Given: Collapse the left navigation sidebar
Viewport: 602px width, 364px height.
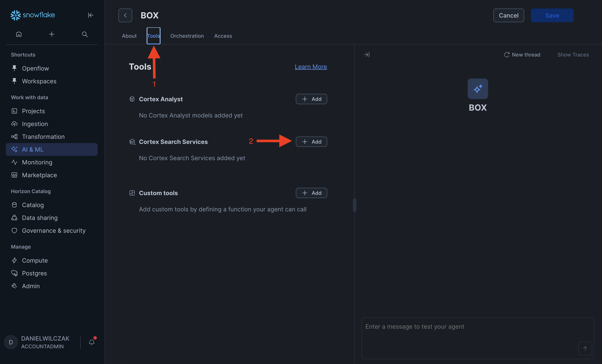Looking at the screenshot, I should coord(91,15).
